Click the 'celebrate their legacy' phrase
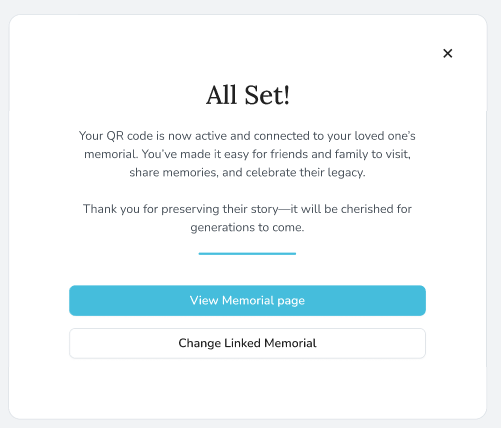 pyautogui.click(x=305, y=173)
